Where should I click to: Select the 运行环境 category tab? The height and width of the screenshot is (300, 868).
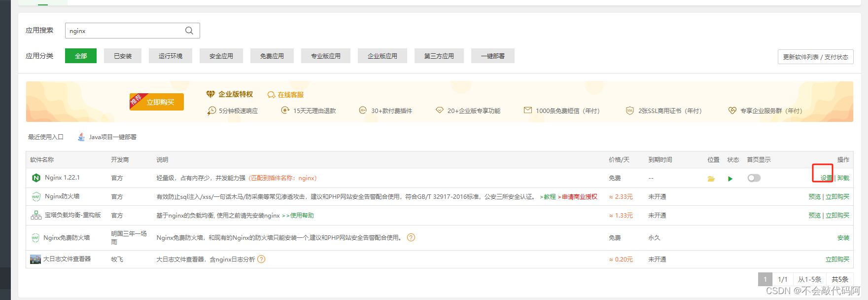[171, 56]
